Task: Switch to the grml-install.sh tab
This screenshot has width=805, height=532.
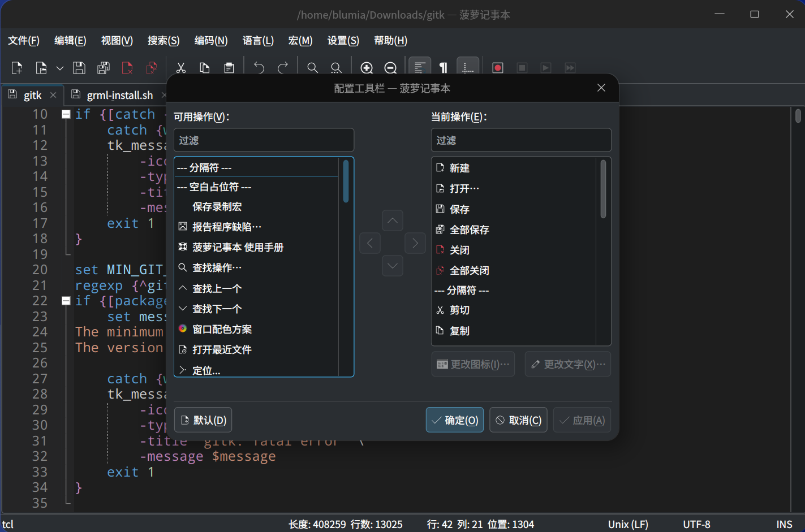Action: pyautogui.click(x=119, y=95)
